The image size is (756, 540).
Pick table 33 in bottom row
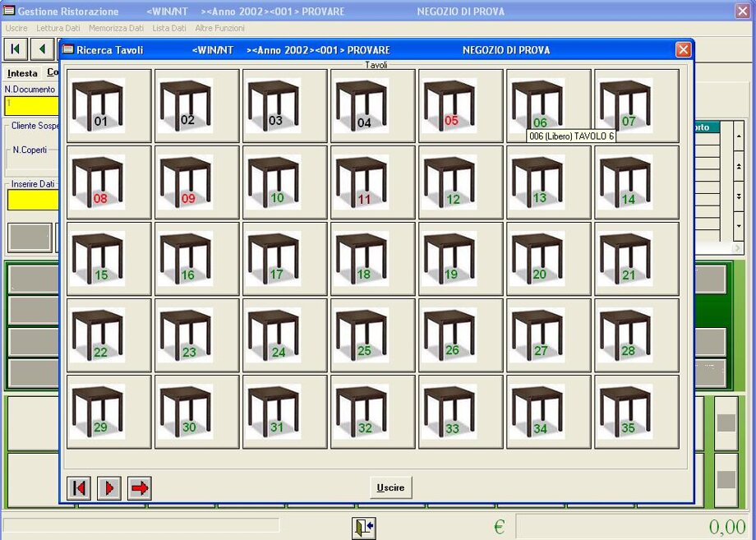pyautogui.click(x=460, y=412)
